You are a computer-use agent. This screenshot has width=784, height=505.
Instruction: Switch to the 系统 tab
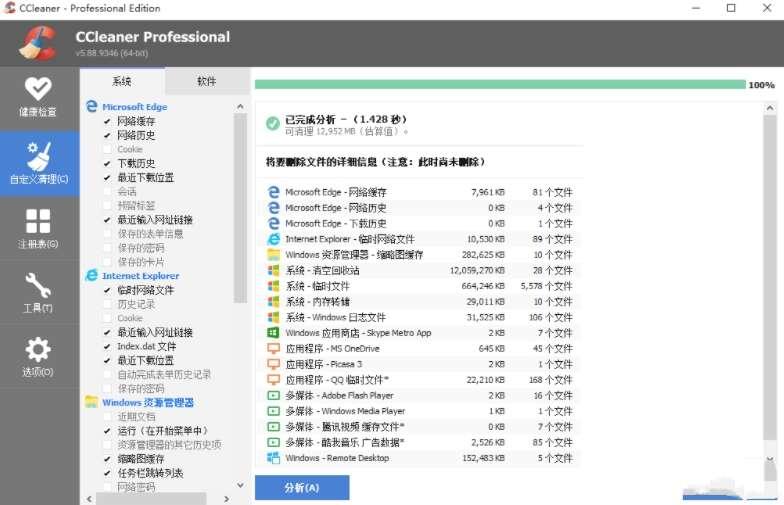(x=122, y=81)
